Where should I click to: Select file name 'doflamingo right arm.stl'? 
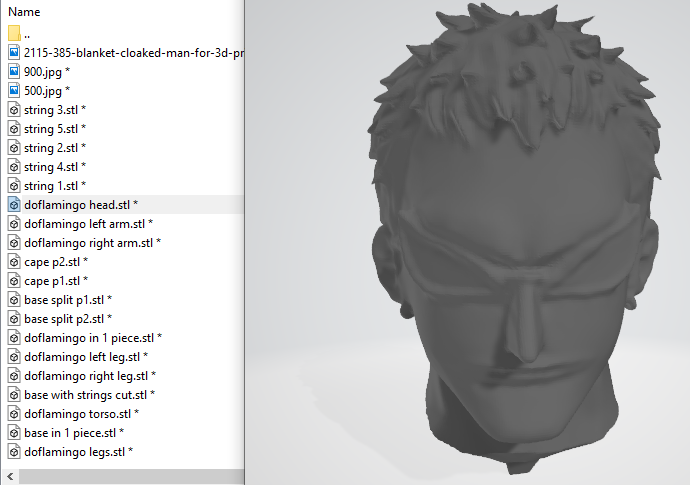pyautogui.click(x=88, y=243)
